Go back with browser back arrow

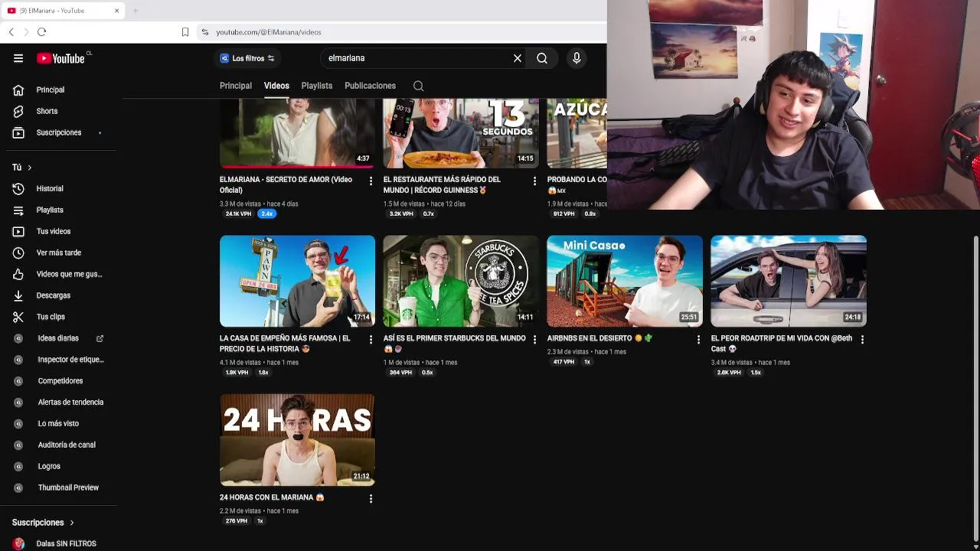pyautogui.click(x=11, y=32)
